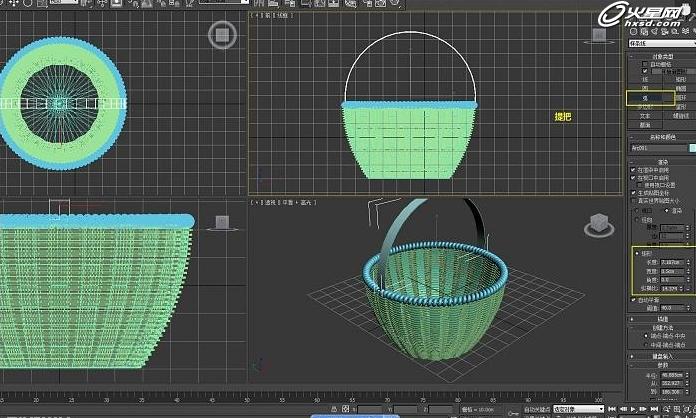Click the 线 (Line) spline button
Screen dimensions: 696x418
pyautogui.click(x=645, y=78)
